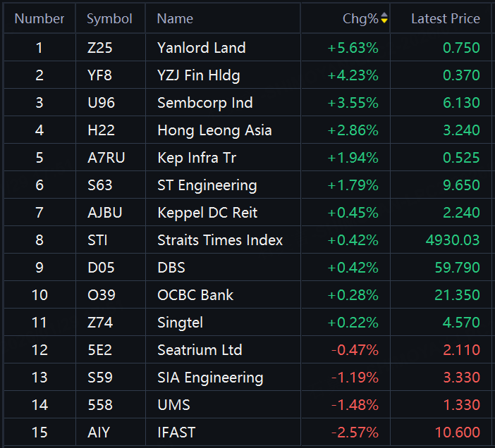The width and height of the screenshot is (495, 448).
Task: Select the Straits Times Index row
Action: [x=220, y=240]
